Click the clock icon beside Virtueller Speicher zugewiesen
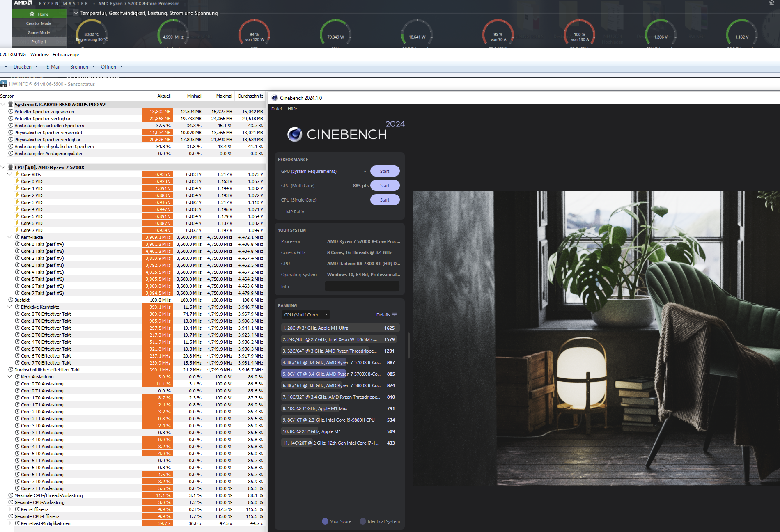The image size is (780, 532). [11, 112]
